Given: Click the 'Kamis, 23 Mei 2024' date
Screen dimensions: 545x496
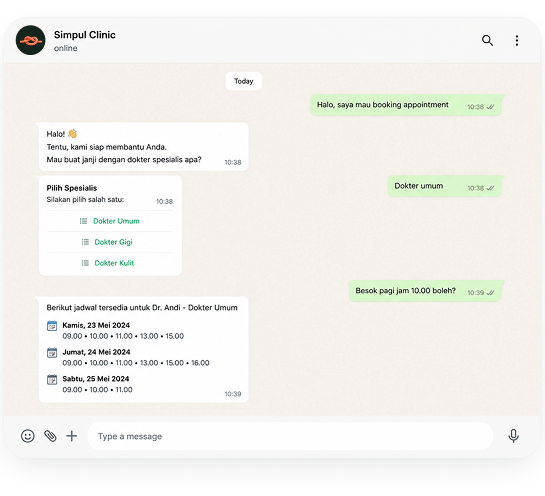Looking at the screenshot, I should tap(96, 325).
